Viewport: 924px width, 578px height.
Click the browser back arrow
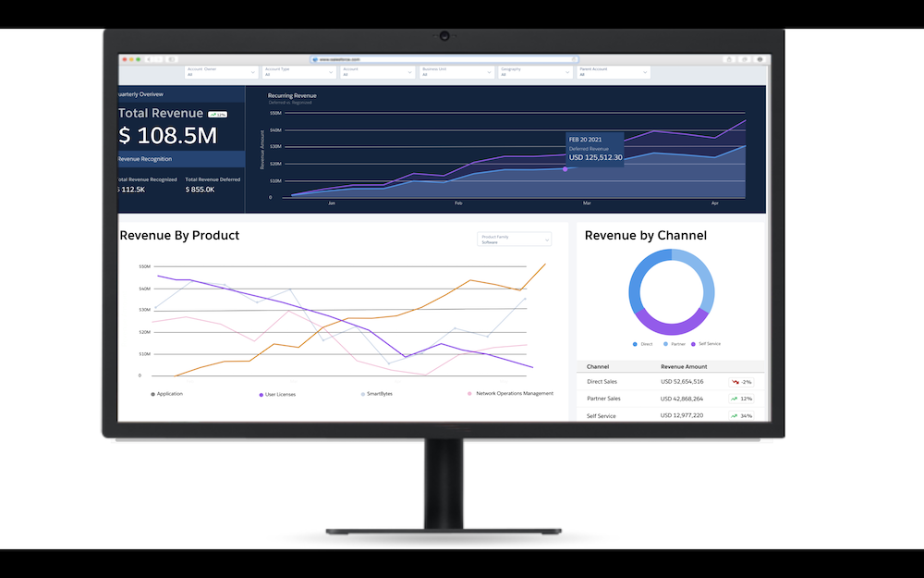tap(150, 58)
